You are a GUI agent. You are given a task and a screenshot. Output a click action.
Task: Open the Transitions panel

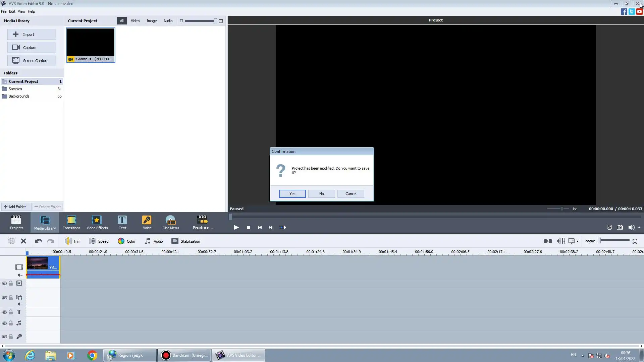point(71,223)
